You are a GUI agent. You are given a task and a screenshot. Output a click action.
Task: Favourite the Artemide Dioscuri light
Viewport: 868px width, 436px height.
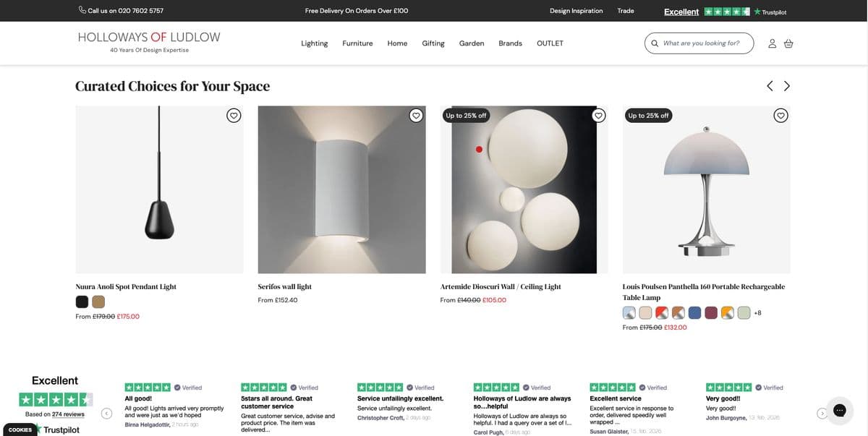(x=598, y=116)
